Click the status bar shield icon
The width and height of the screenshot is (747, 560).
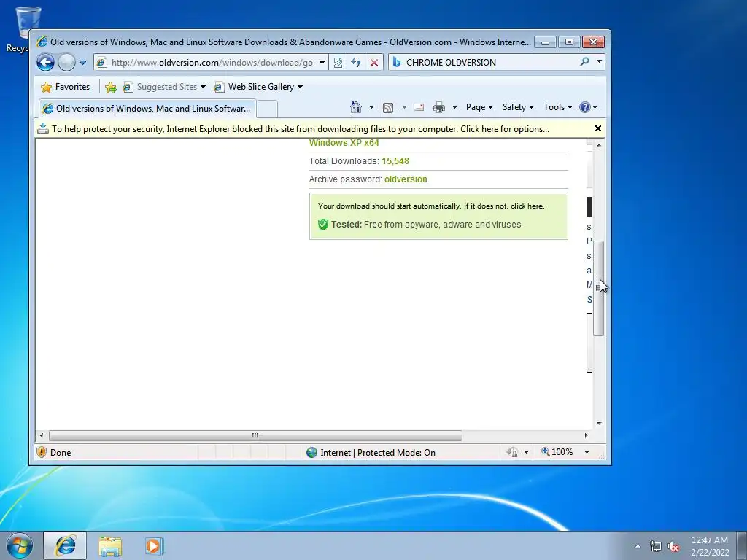pyautogui.click(x=42, y=452)
